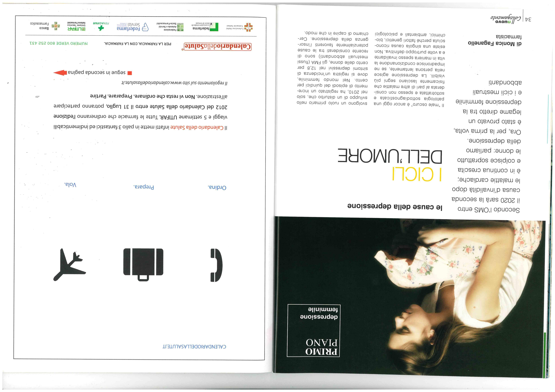Click the 'Numero Verde 800 252 431' text
The height and width of the screenshot is (392, 555).
(59, 43)
